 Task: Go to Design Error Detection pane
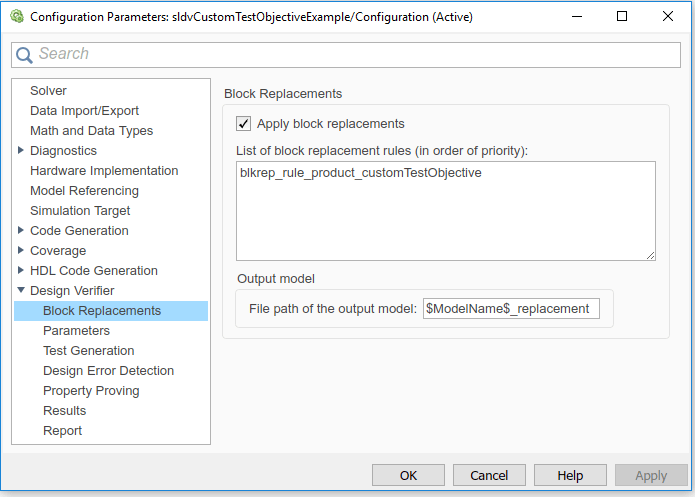[108, 371]
